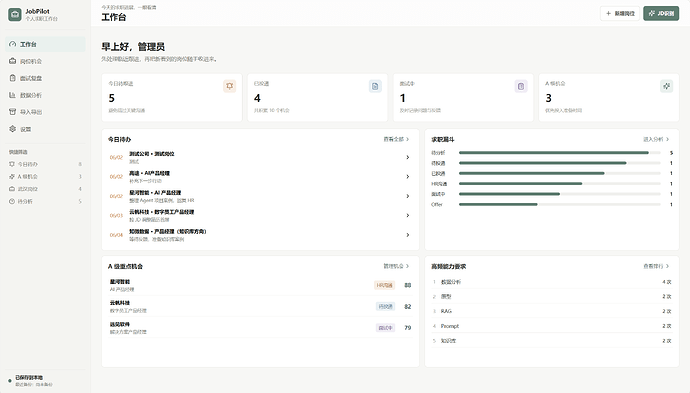
Task: Select A级机会 quick filter in sidebar
Action: [45, 176]
